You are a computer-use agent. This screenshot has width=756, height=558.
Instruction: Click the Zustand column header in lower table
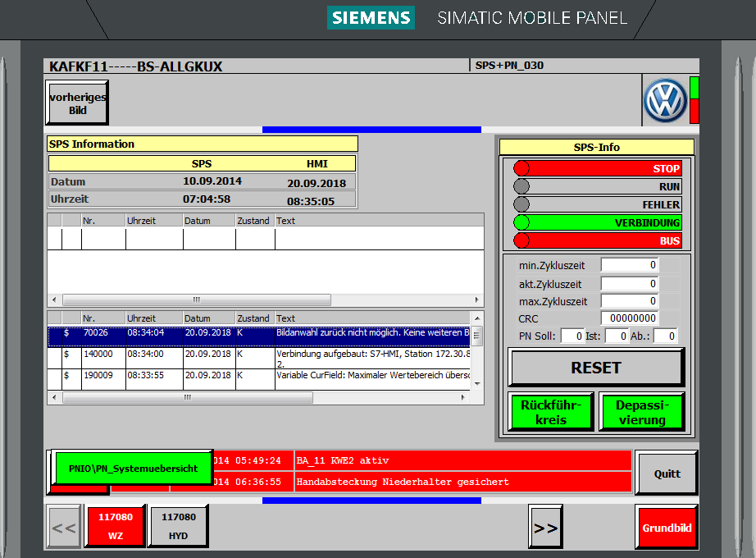point(254,318)
